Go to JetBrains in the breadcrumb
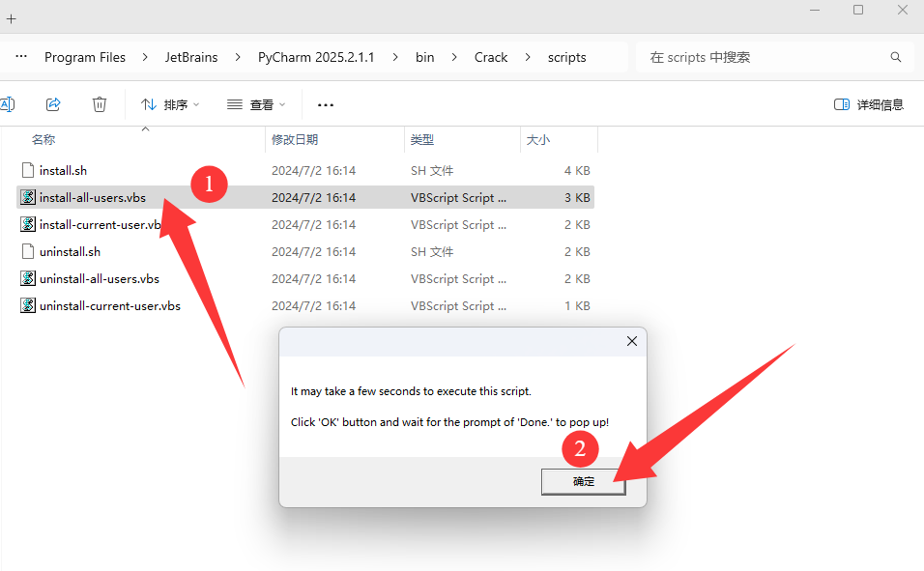Viewport: 924px width, 571px height. click(191, 57)
